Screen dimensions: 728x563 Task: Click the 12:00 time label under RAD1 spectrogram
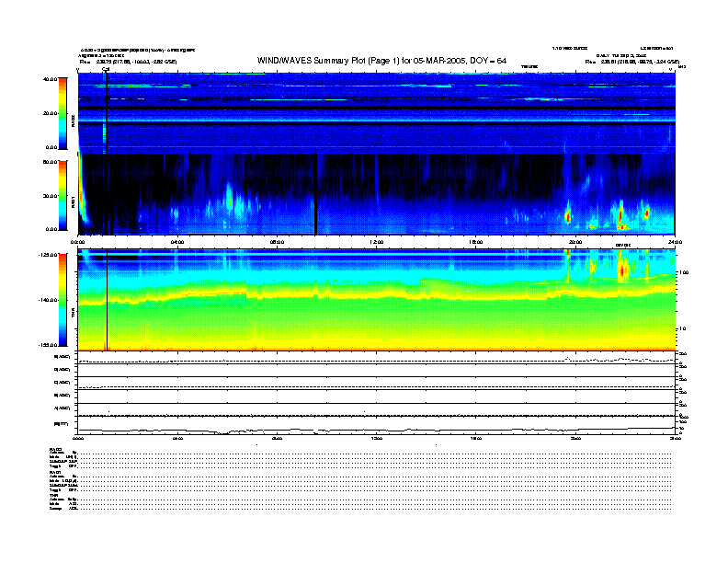point(377,242)
